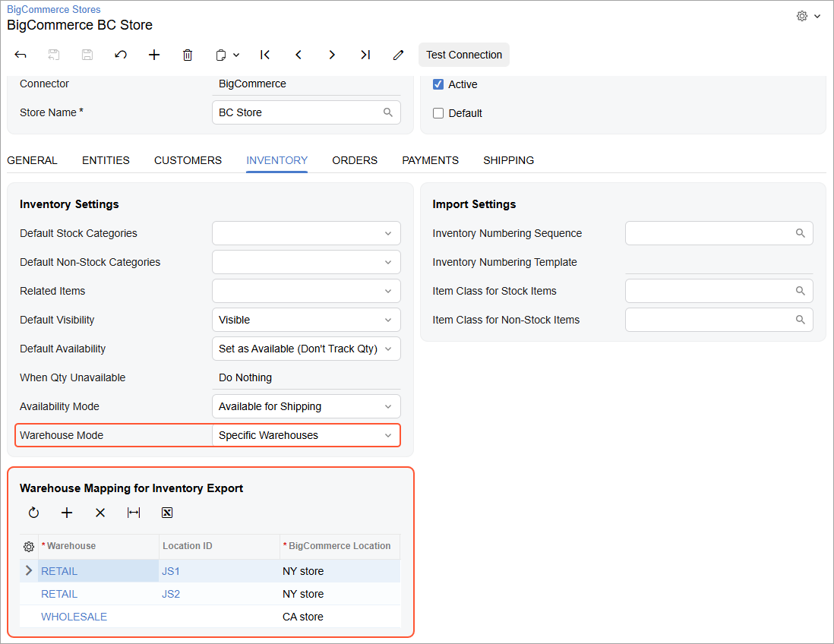Click the Add New Record plus icon in top toolbar
Viewport: 834px width, 644px height.
click(x=154, y=55)
